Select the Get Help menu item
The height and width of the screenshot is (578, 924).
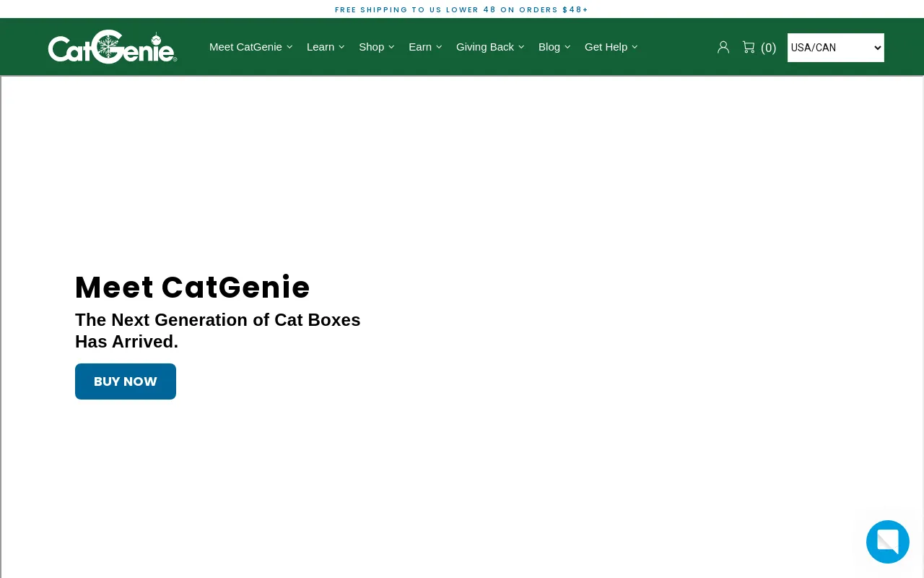(x=606, y=46)
